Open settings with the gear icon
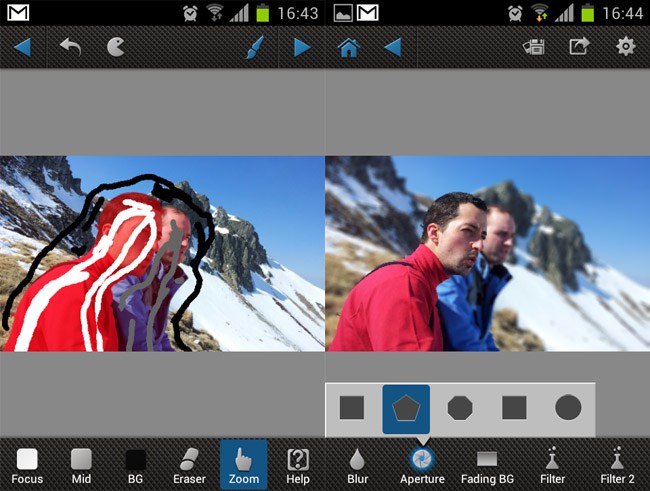Viewport: 650px width, 491px height. [x=626, y=46]
